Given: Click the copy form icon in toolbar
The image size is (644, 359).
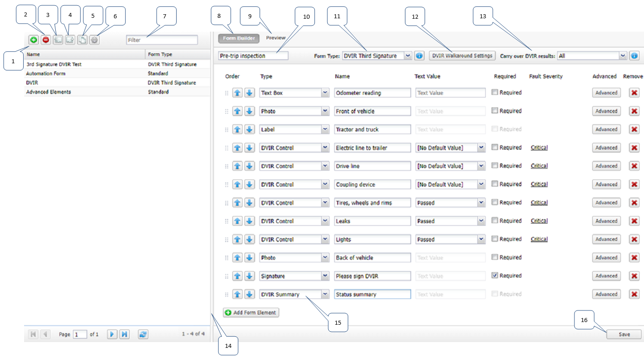Looking at the screenshot, I should [82, 40].
